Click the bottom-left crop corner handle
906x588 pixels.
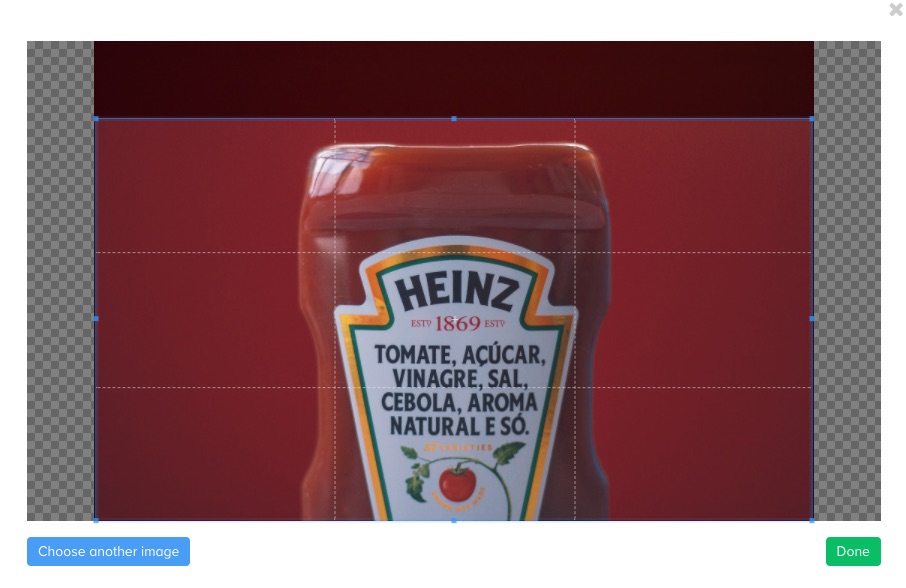pyautogui.click(x=96, y=520)
